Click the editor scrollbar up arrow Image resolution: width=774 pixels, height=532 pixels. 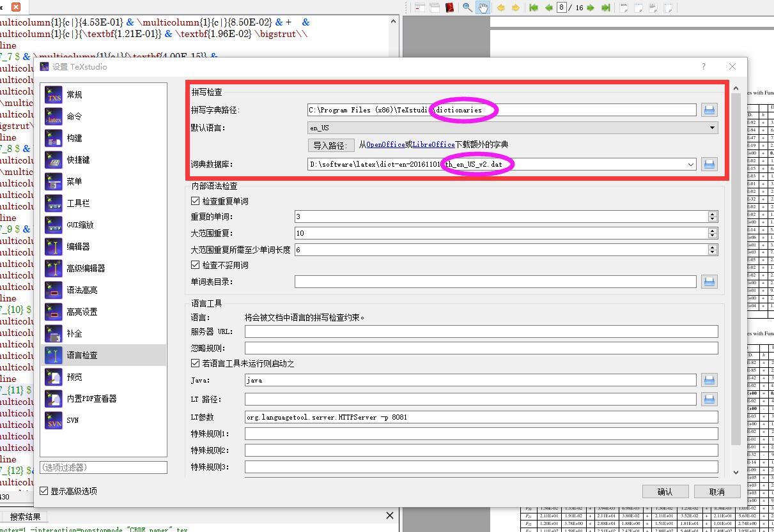[x=394, y=22]
